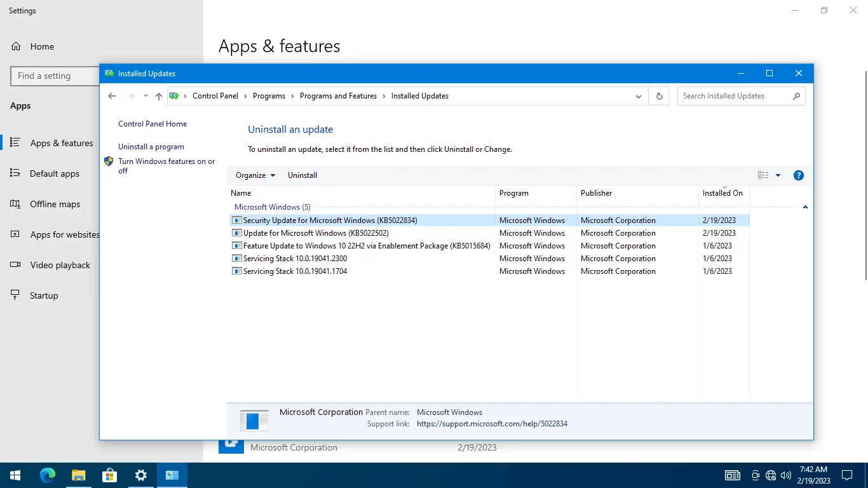The image size is (868, 488).
Task: Click the taskbar clock showing 7:42 AM
Action: [813, 475]
